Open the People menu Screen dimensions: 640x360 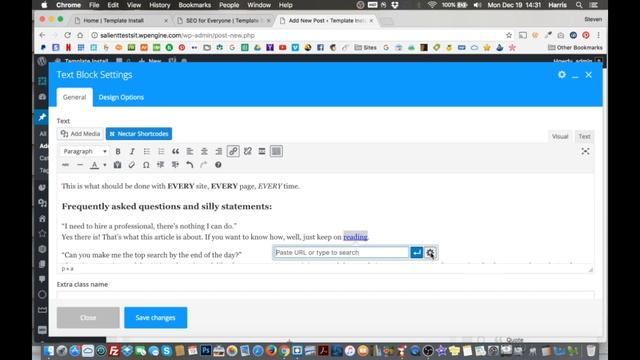point(229,5)
